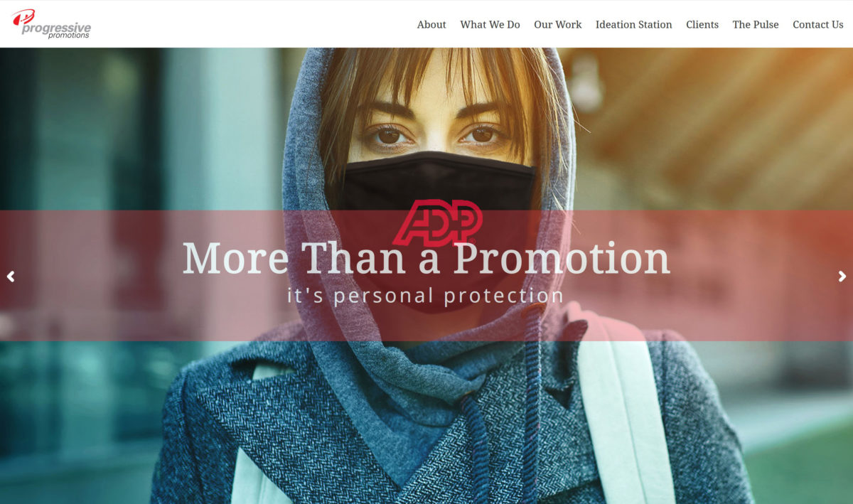Open the Ideation Station page
This screenshot has height=504, width=853.
point(633,24)
